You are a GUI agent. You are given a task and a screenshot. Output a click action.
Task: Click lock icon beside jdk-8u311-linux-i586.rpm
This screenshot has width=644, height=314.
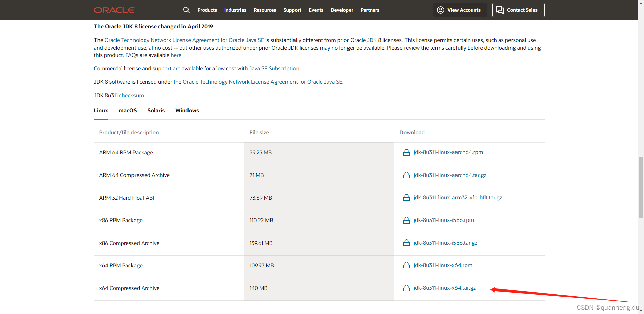[x=406, y=220]
